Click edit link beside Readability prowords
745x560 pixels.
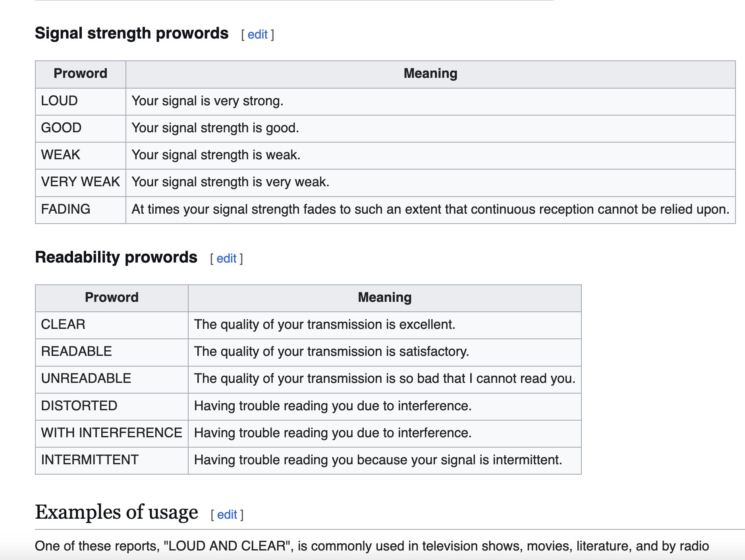click(x=226, y=259)
